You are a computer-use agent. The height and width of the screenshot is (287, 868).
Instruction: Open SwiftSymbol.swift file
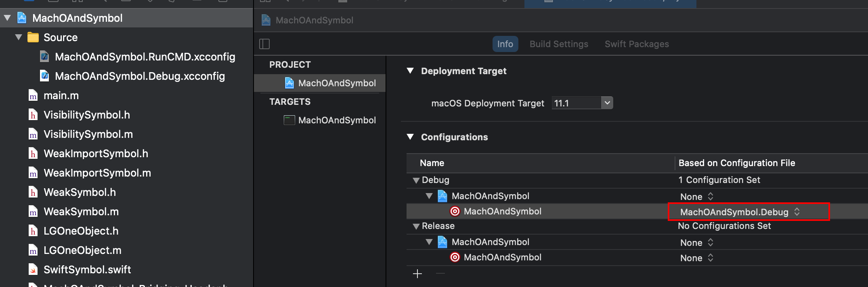pyautogui.click(x=87, y=270)
